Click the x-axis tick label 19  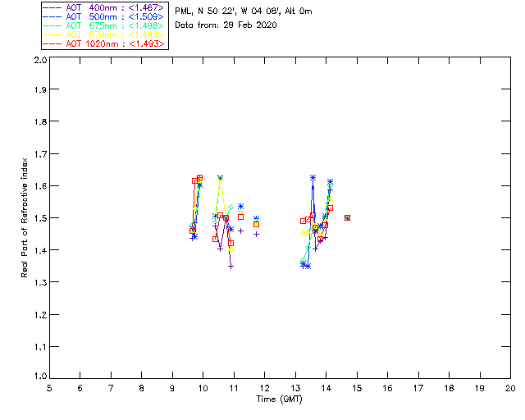480,388
